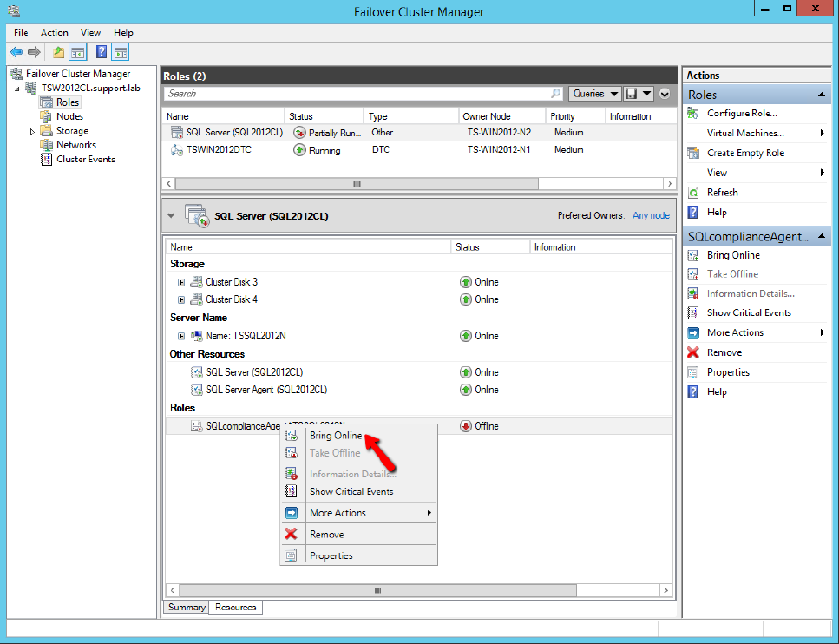The width and height of the screenshot is (839, 644).
Task: Toggle the show/hide action pane toolbar icon
Action: 121,52
